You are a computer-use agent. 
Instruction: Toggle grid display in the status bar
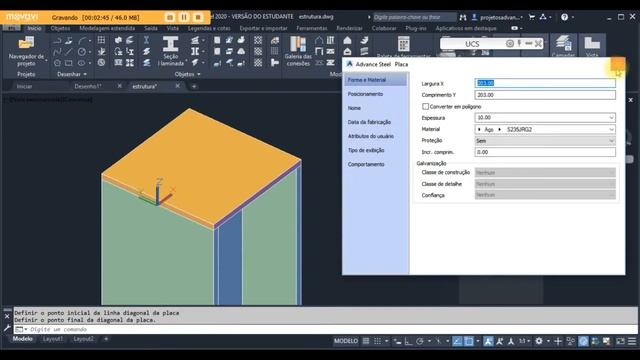[x=366, y=341]
